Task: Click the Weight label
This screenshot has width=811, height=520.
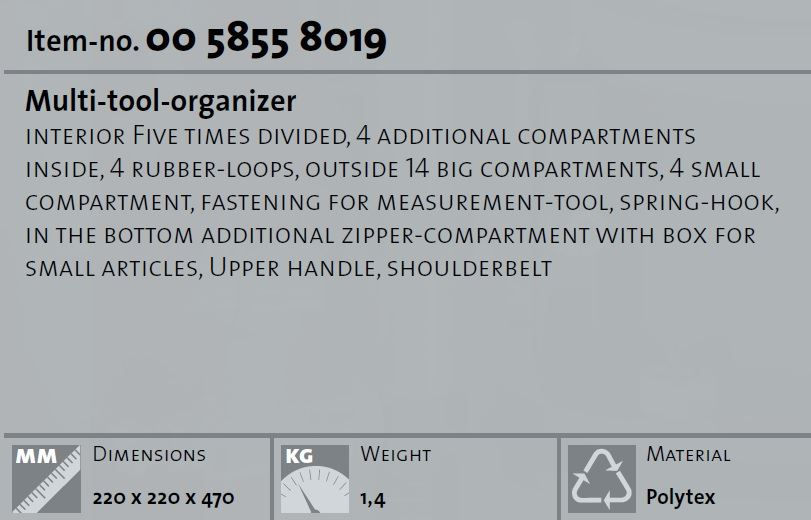Action: [396, 454]
